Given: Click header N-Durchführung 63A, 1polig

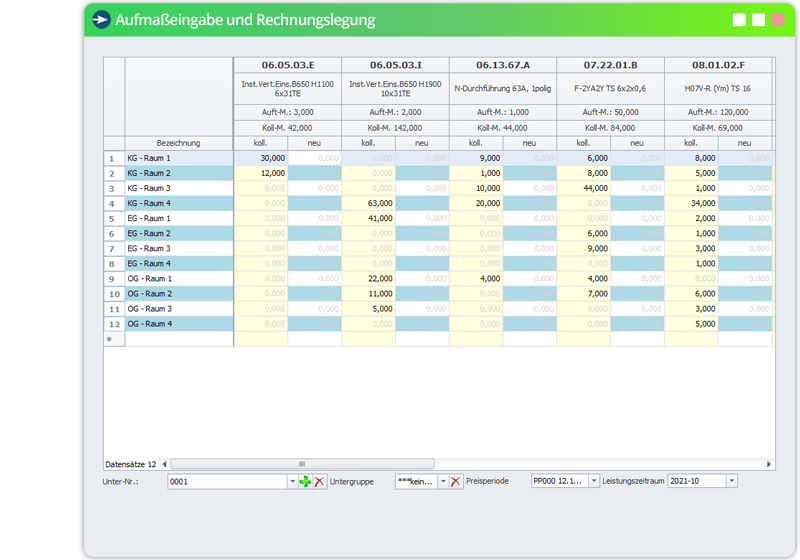Looking at the screenshot, I should [503, 89].
